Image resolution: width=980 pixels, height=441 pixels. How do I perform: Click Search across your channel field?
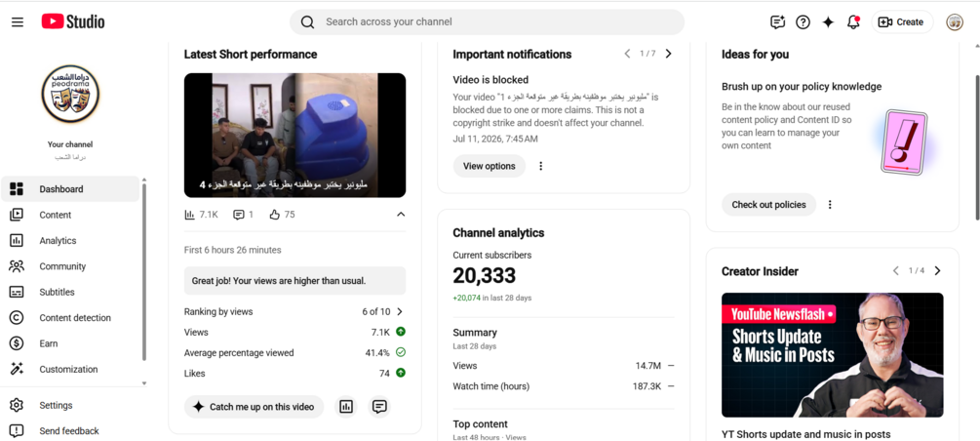pos(487,21)
